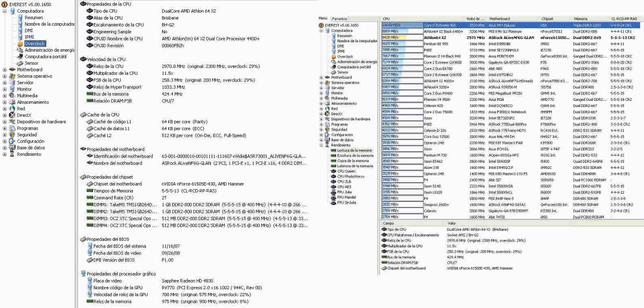Select the Core i7 Extreme 965 benchmark row
The image size is (644, 308).
(x=510, y=25)
